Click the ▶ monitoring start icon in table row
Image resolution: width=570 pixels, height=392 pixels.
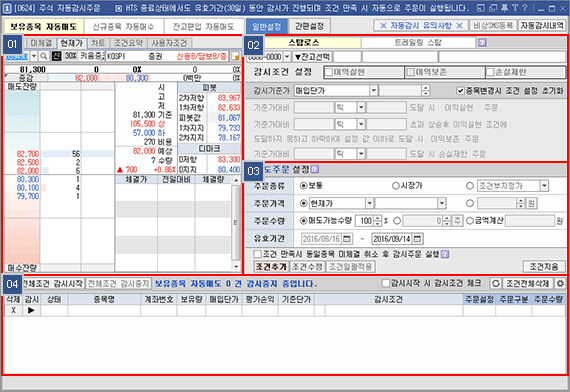coord(31,310)
